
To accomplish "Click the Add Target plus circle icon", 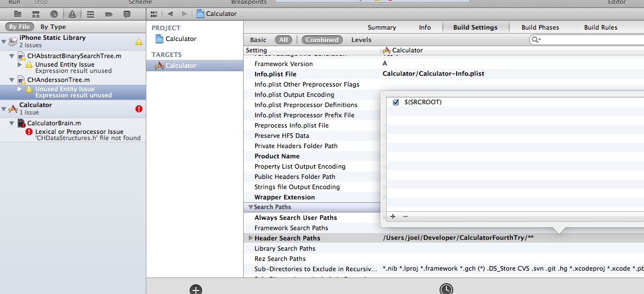I will (196, 289).
